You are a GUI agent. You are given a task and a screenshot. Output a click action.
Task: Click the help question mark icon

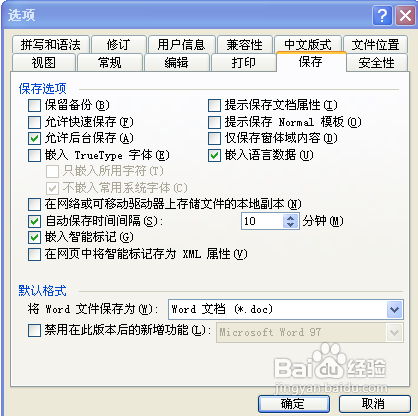coord(382,16)
